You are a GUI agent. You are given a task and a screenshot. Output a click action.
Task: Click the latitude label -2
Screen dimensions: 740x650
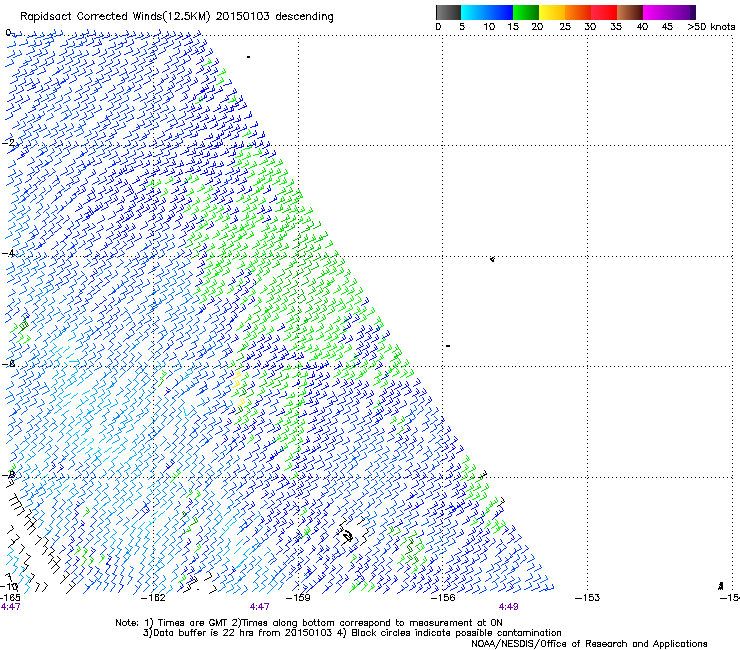(x=9, y=143)
